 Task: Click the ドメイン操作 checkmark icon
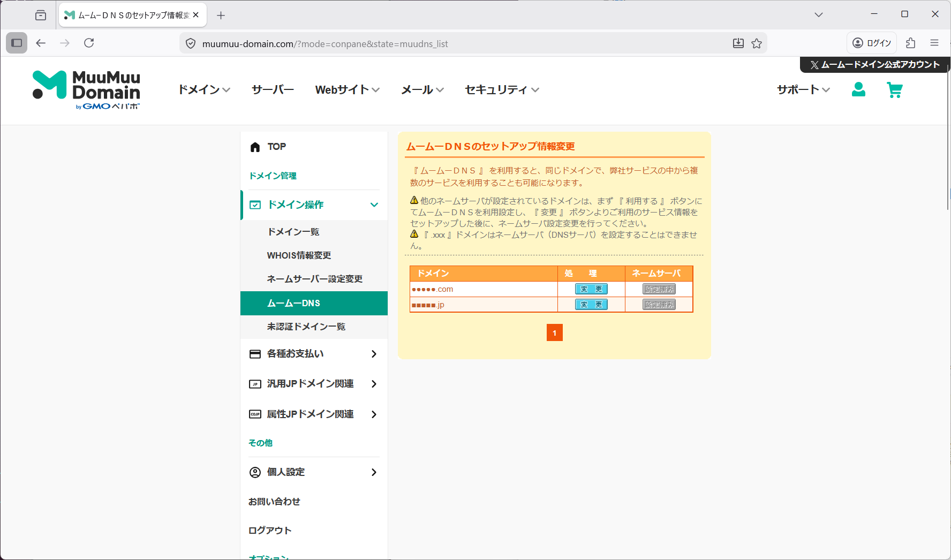pyautogui.click(x=255, y=205)
